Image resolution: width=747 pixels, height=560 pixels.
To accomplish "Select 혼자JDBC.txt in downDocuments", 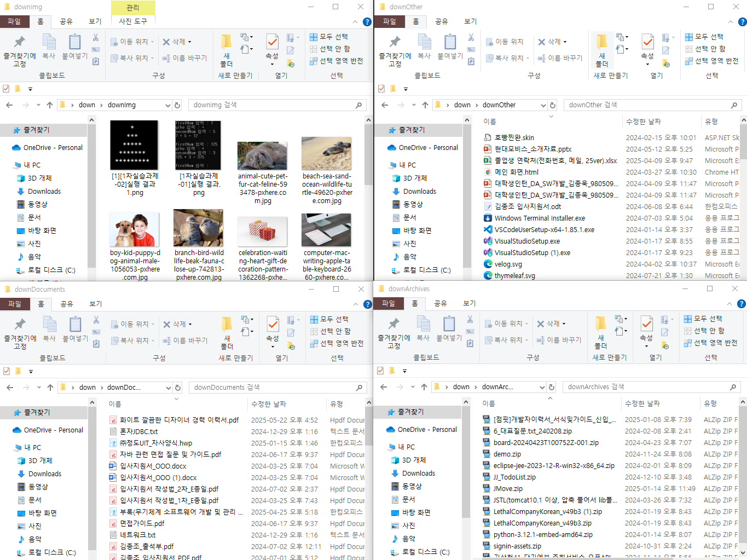I will pos(138,432).
